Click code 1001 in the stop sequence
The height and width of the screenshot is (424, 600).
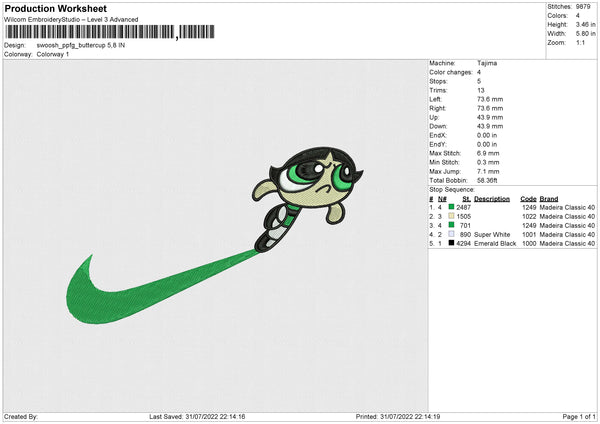(x=529, y=235)
